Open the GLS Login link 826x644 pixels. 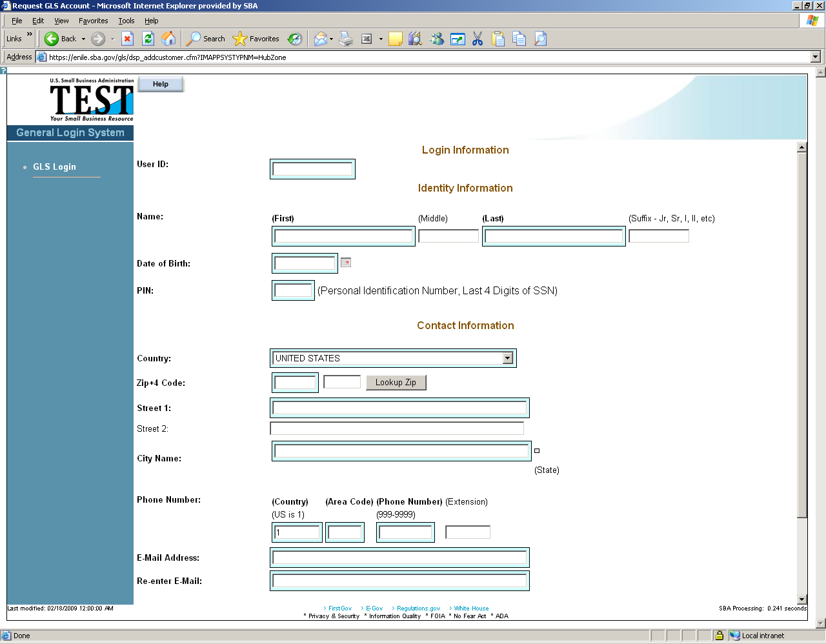pyautogui.click(x=54, y=166)
